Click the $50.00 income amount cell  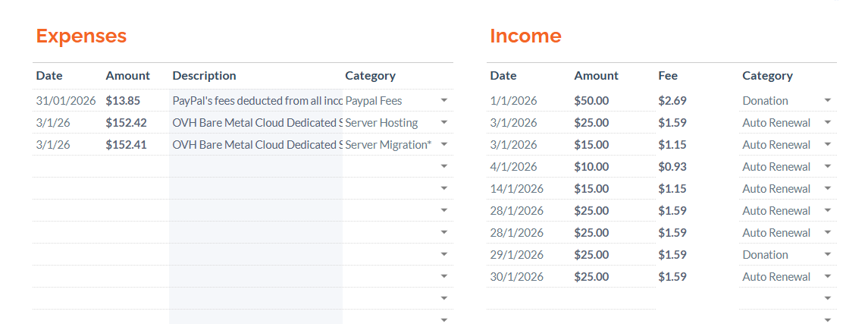[x=591, y=100]
